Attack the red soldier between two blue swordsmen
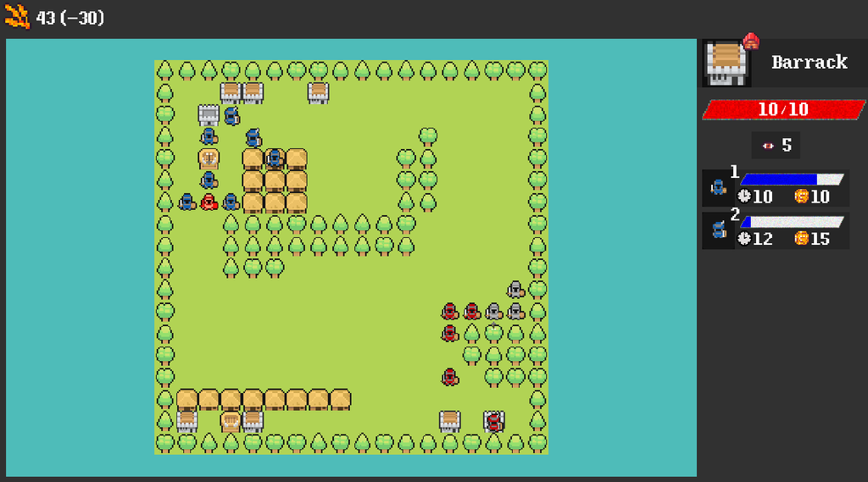This screenshot has height=482, width=868. coord(209,202)
